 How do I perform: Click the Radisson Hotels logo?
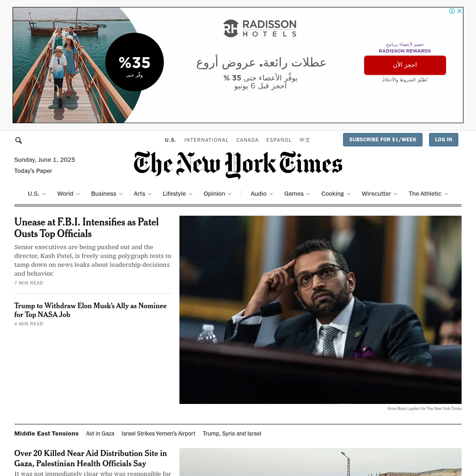click(260, 28)
